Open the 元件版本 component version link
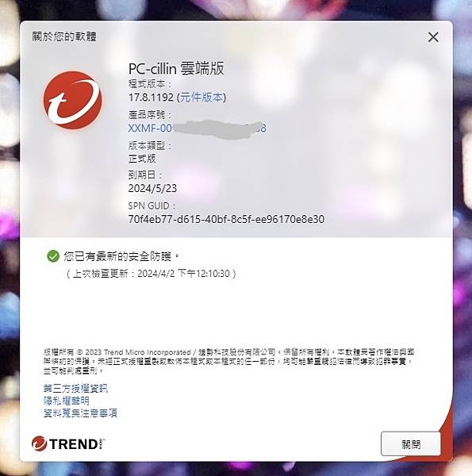 (201, 97)
